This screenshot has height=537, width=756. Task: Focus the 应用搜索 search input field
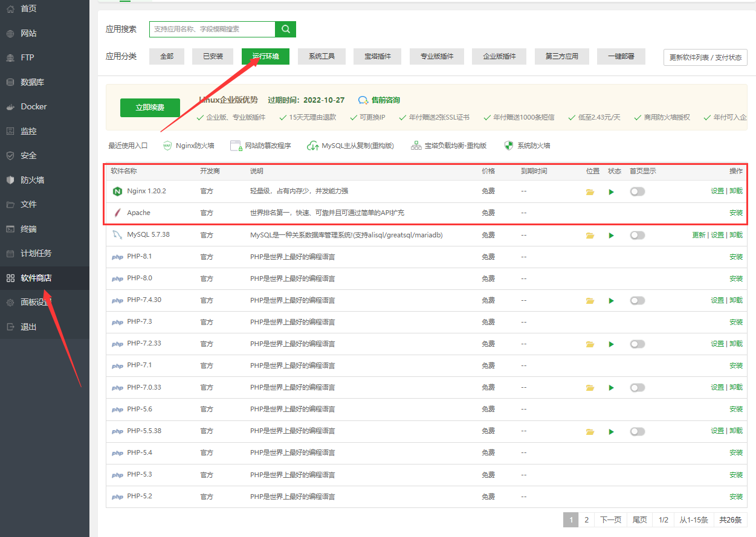212,29
